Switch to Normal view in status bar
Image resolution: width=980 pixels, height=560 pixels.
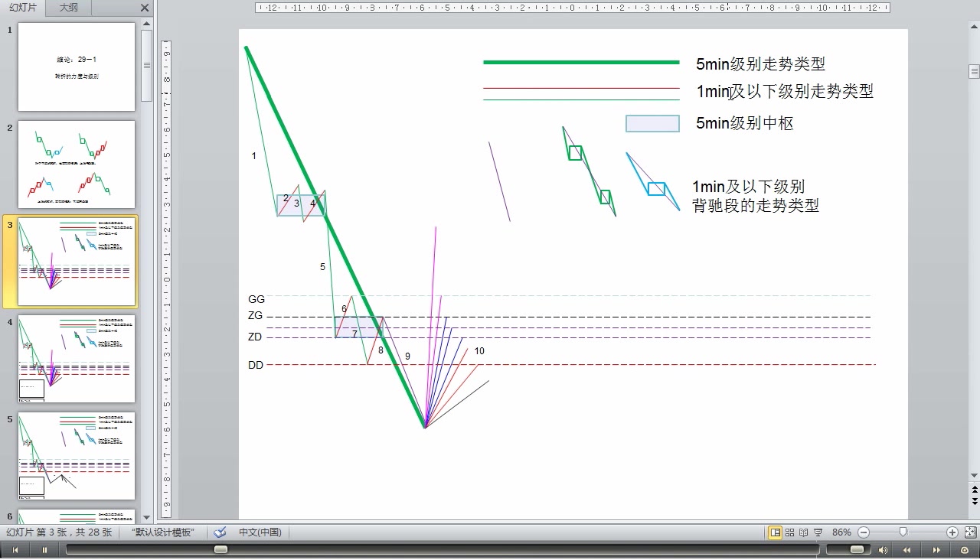click(x=776, y=532)
